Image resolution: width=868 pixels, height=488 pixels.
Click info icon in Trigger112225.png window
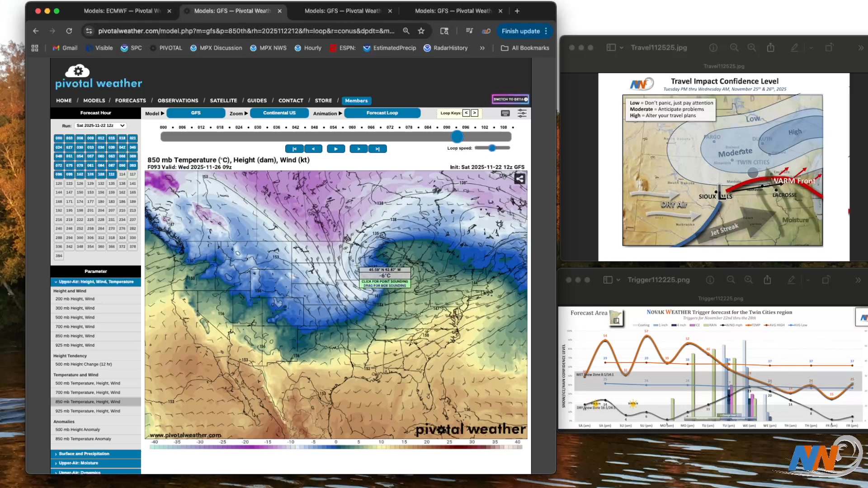pos(710,280)
